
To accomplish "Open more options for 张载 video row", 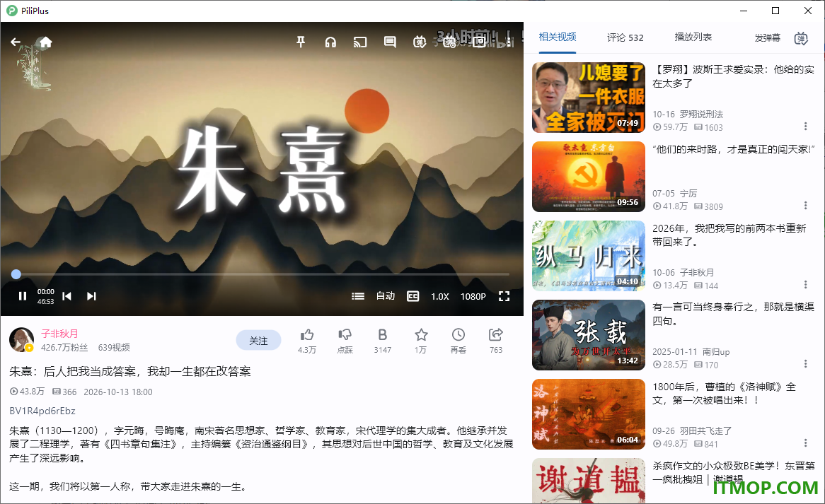I will [x=805, y=364].
